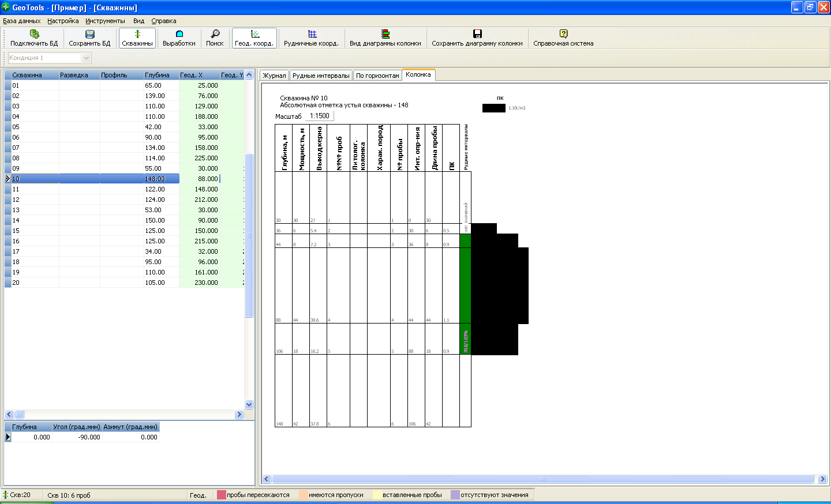Image resolution: width=831 pixels, height=504 pixels.
Task: Open the Справка menu
Action: (x=164, y=21)
